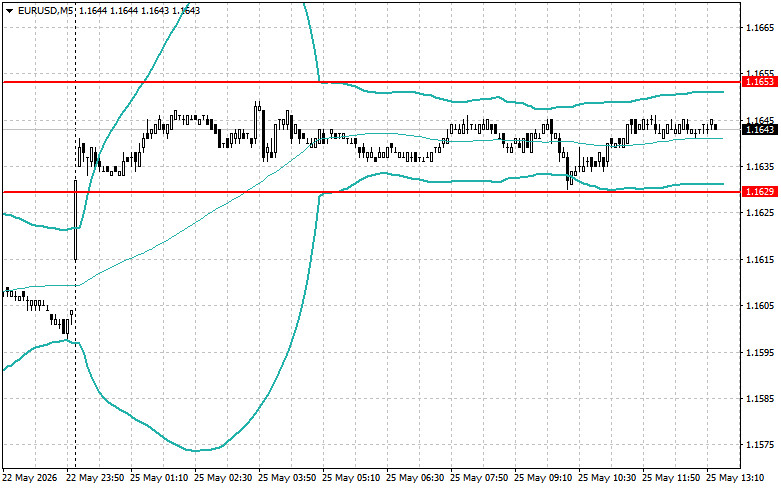Click the 25 May 13:10 time label

(735, 478)
